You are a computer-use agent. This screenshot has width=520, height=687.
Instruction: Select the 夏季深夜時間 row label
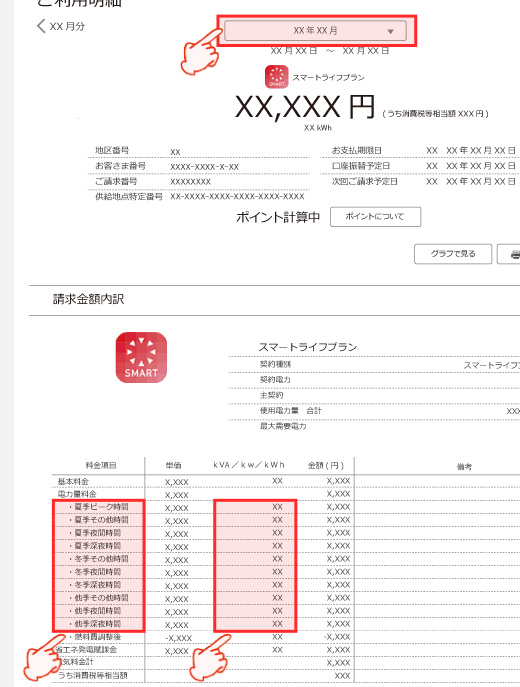click(x=95, y=545)
